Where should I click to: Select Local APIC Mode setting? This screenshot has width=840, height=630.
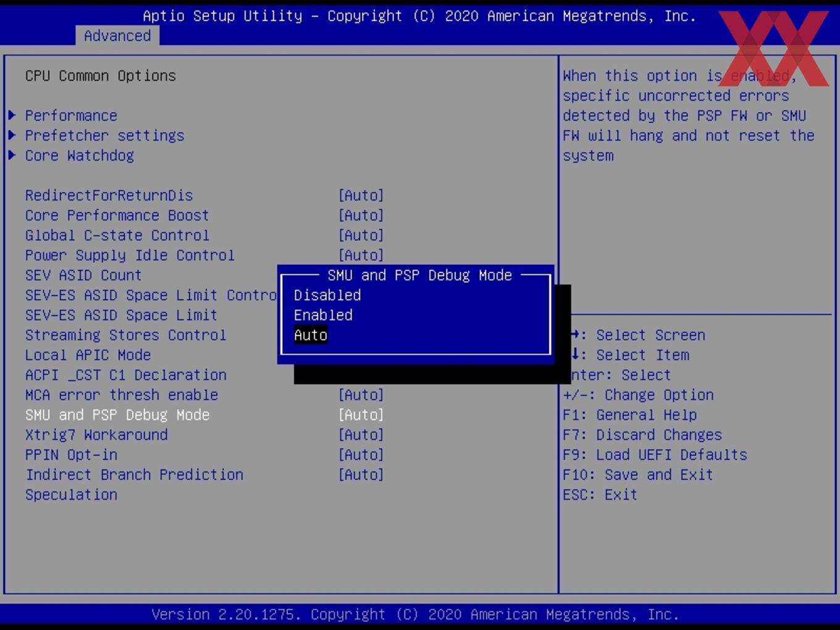coord(88,355)
